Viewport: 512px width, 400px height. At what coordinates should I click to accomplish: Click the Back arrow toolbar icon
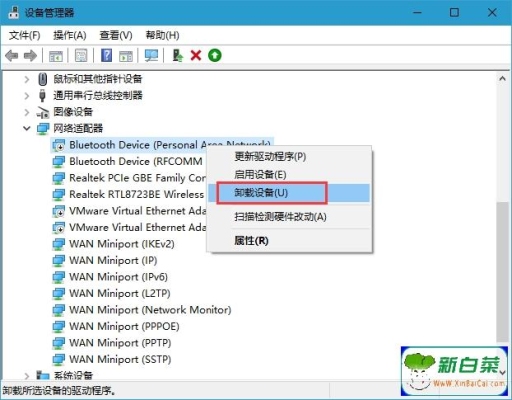(12, 56)
